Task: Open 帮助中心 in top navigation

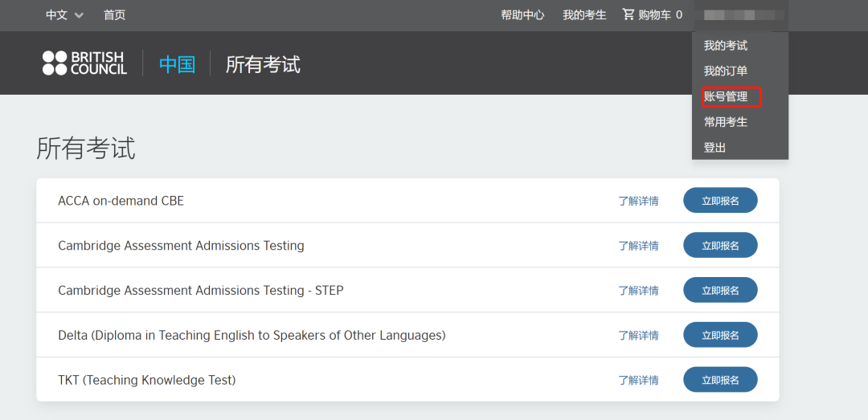Action: (522, 15)
